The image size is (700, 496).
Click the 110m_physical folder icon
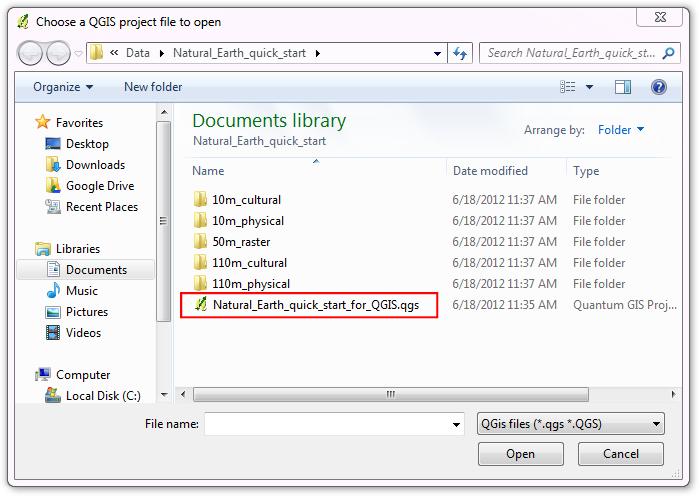[200, 283]
